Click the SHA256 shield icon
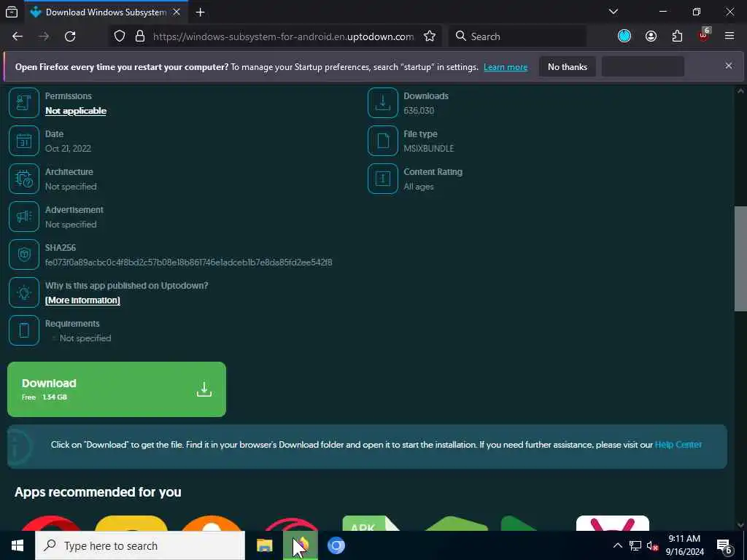This screenshot has height=560, width=747. tap(24, 254)
